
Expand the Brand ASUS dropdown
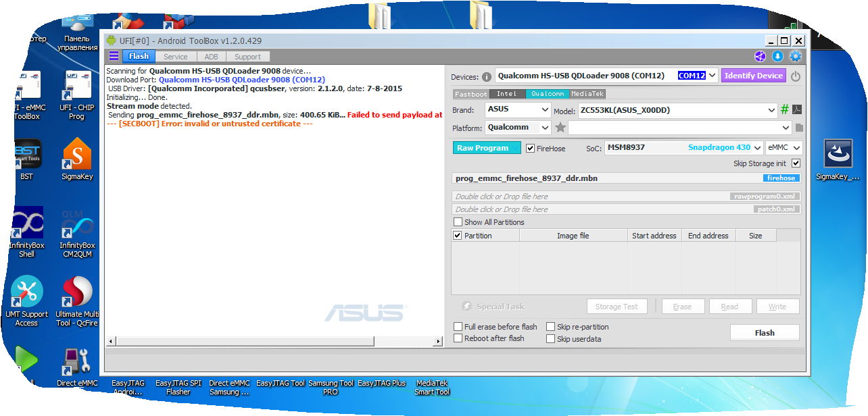[x=546, y=109]
